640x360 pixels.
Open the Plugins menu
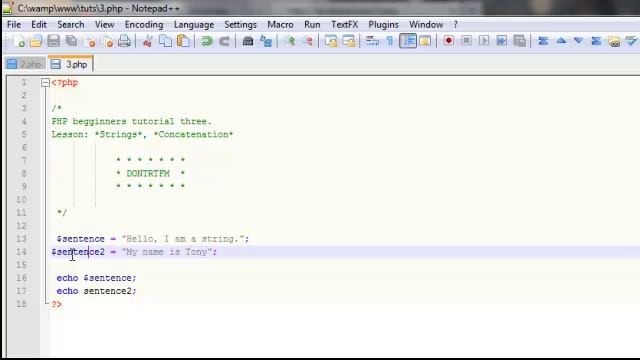click(x=383, y=25)
